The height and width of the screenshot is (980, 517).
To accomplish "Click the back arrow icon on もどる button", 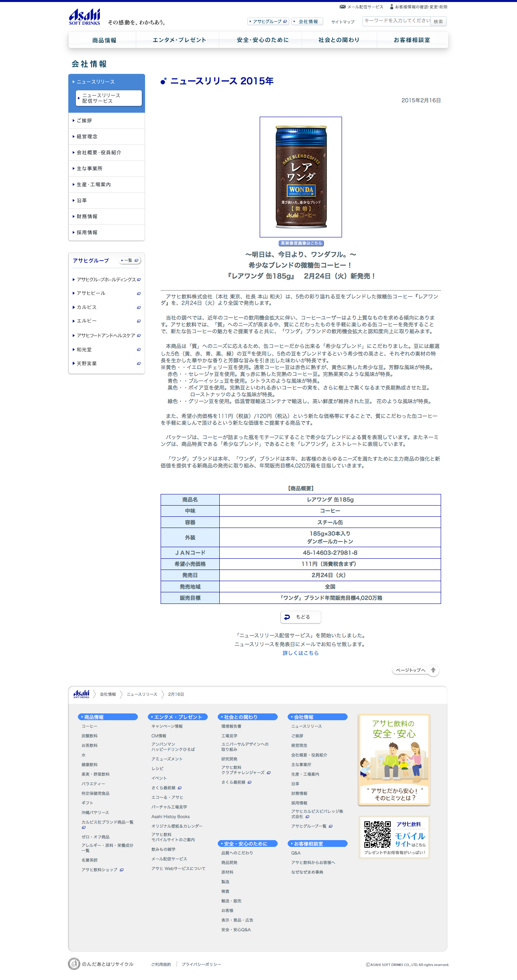I will [x=287, y=617].
